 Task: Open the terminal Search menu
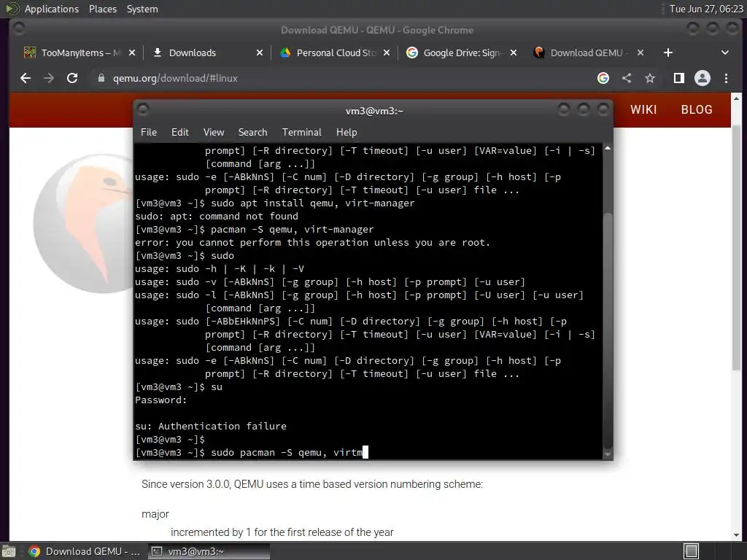[x=252, y=133]
